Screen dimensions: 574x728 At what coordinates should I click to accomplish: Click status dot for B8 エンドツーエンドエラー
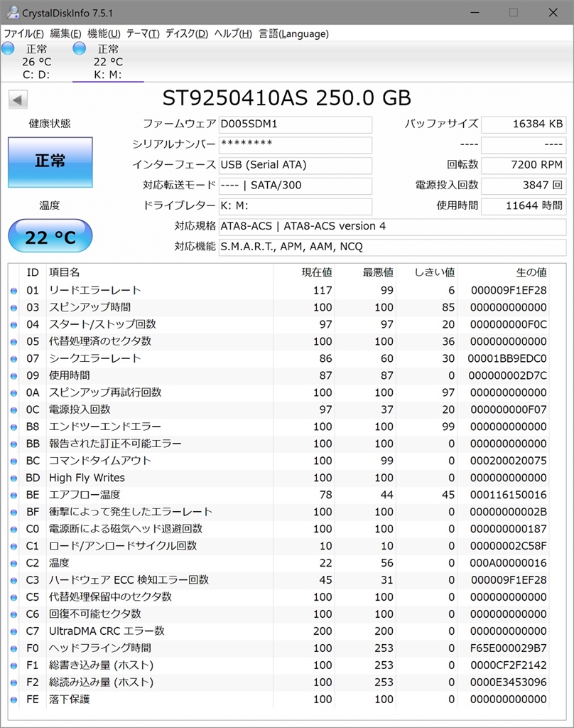14,427
